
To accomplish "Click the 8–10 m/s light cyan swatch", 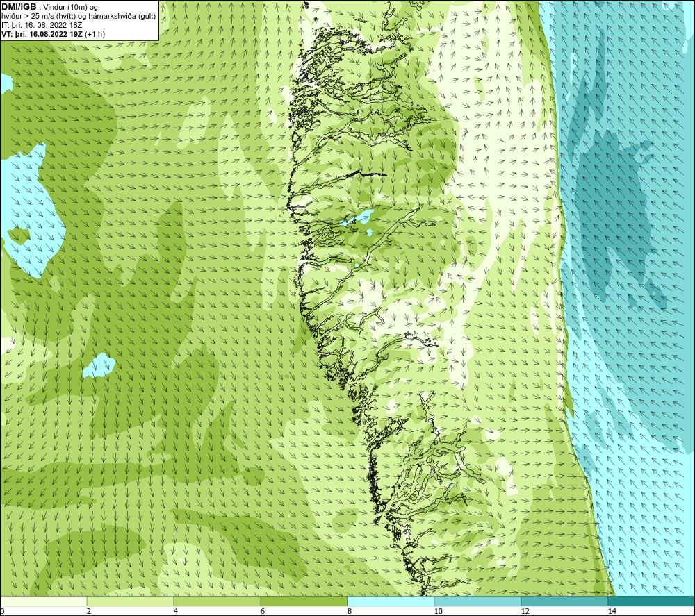I will 391,601.
